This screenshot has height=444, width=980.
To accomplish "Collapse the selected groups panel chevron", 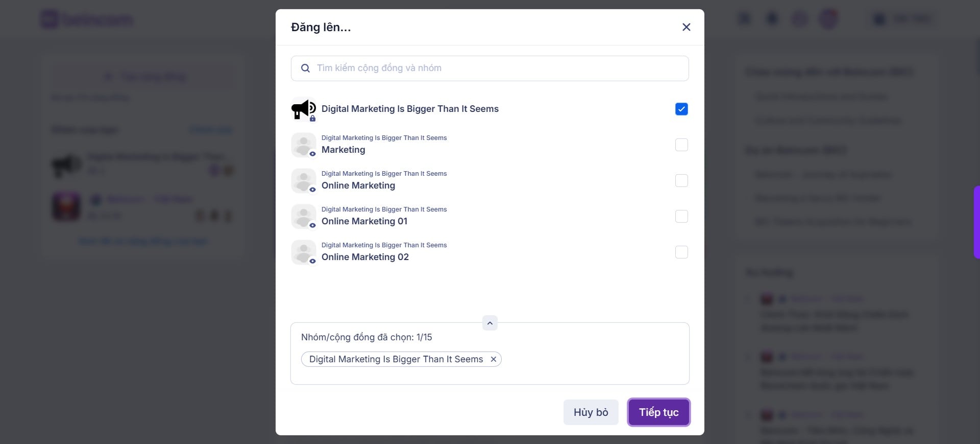I will pyautogui.click(x=489, y=323).
